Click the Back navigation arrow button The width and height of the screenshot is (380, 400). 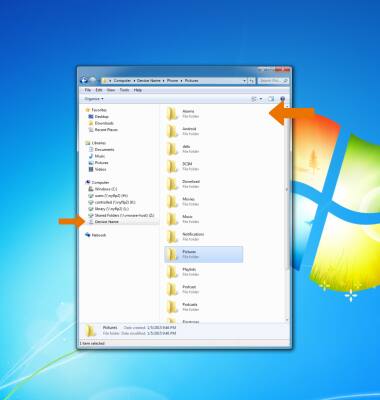pyautogui.click(x=84, y=80)
